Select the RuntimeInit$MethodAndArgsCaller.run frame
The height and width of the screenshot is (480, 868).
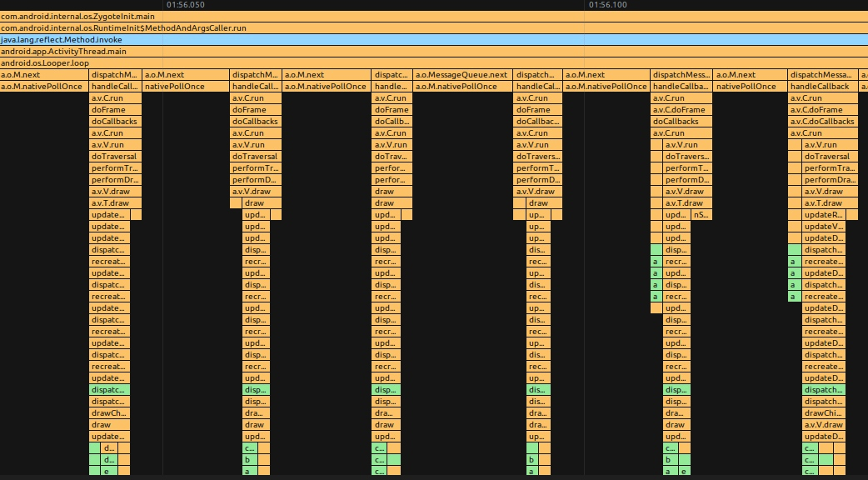pos(434,28)
